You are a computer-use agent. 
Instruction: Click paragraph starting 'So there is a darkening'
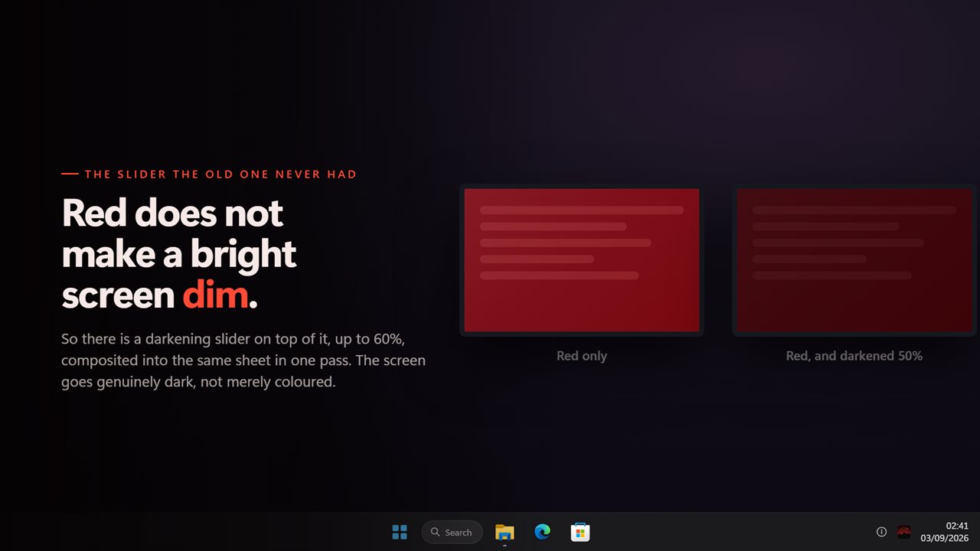point(243,360)
